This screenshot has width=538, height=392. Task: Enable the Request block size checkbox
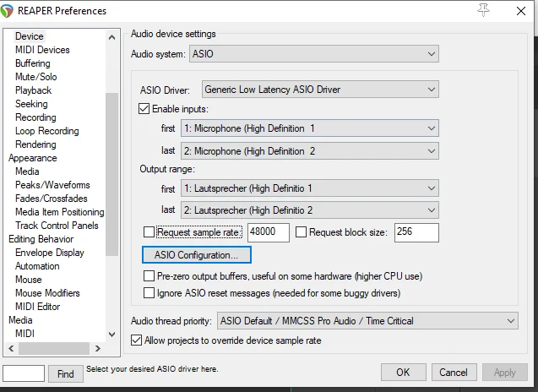(302, 232)
